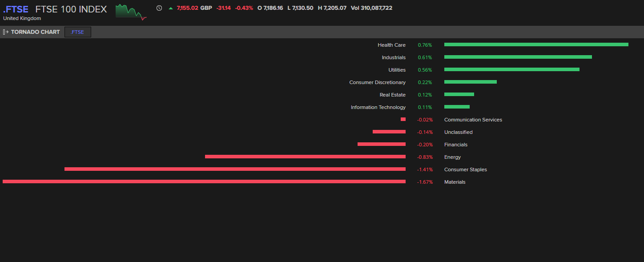644x262 pixels.
Task: Click the 0.61% Industrials value
Action: [x=425, y=57]
